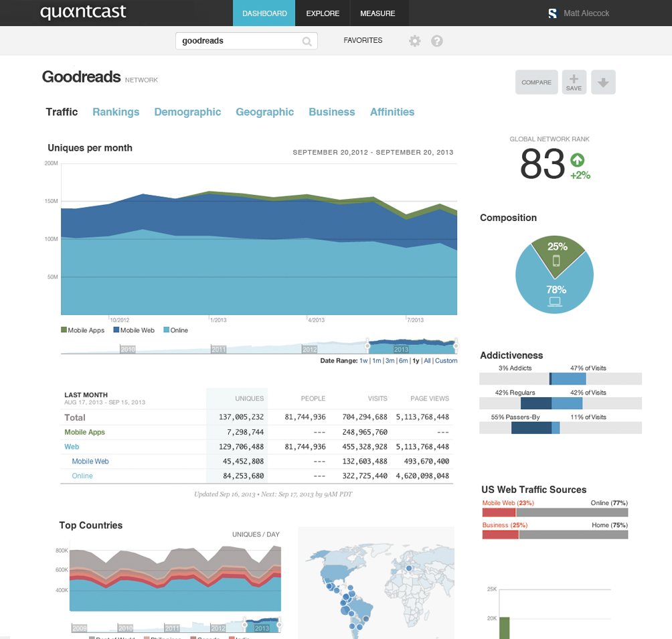Viewport: 672px width, 639px height.
Task: Click the Save plus button
Action: pos(574,82)
